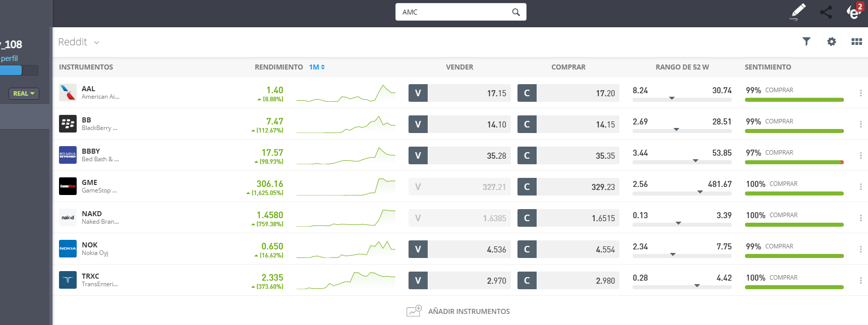Open options menu for the AAL row
Screen dimensions: 868x325
click(860, 93)
